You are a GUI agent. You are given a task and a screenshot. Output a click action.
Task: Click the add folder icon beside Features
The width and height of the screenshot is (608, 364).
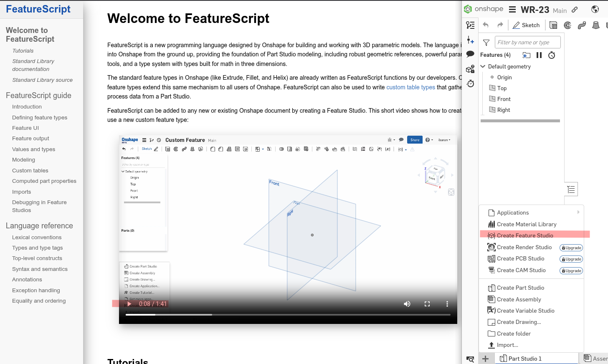(x=527, y=55)
